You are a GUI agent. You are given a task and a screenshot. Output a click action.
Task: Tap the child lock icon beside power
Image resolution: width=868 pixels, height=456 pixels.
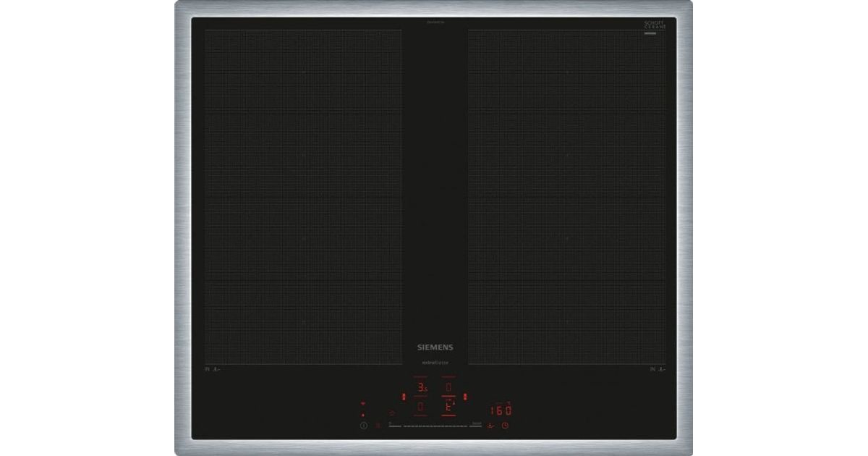[x=377, y=426]
